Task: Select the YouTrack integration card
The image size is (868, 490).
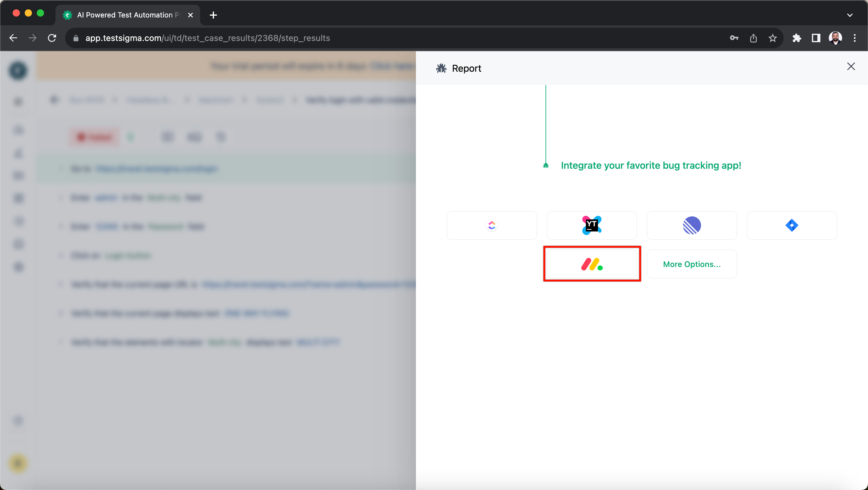Action: (x=592, y=225)
